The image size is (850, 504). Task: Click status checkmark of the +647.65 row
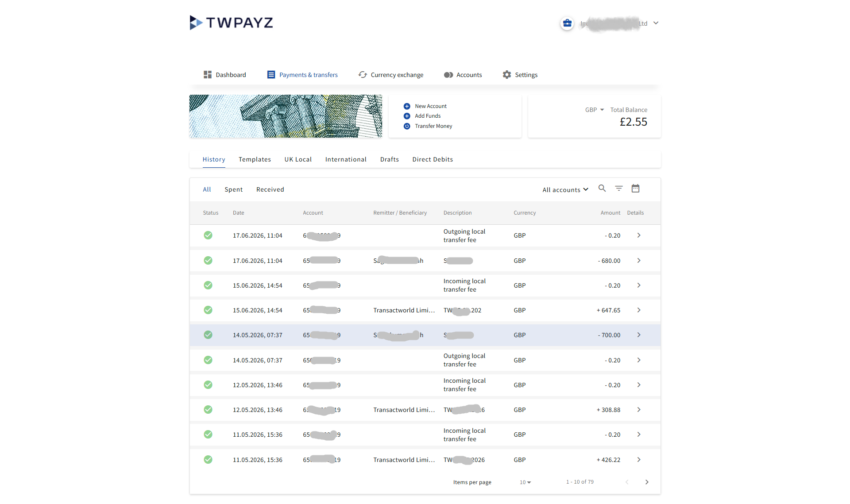208,310
